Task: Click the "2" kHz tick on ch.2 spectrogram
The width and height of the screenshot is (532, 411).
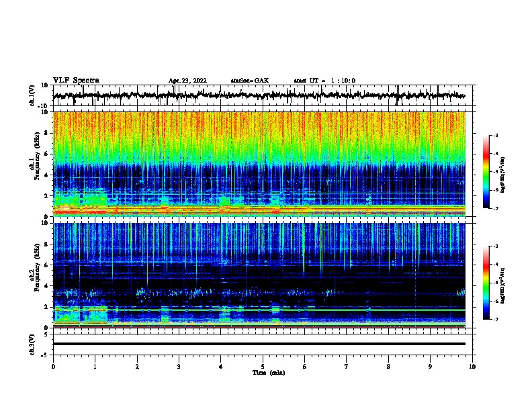Action: click(x=47, y=307)
